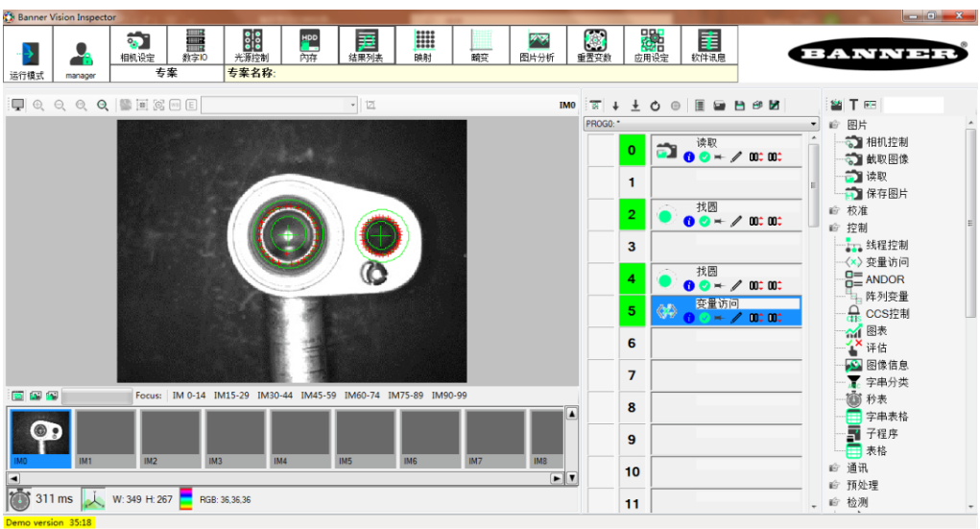Click the pin icon in step 4 找圆

(x=719, y=286)
